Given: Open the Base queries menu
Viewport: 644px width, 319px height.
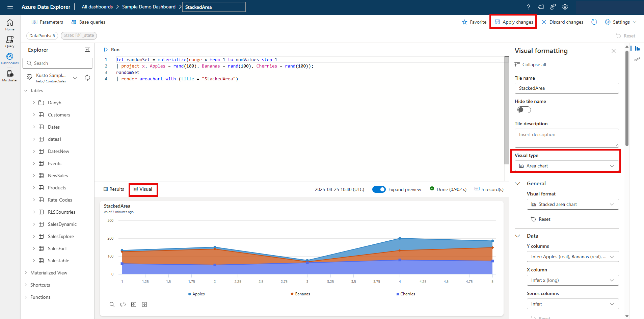Looking at the screenshot, I should 88,22.
